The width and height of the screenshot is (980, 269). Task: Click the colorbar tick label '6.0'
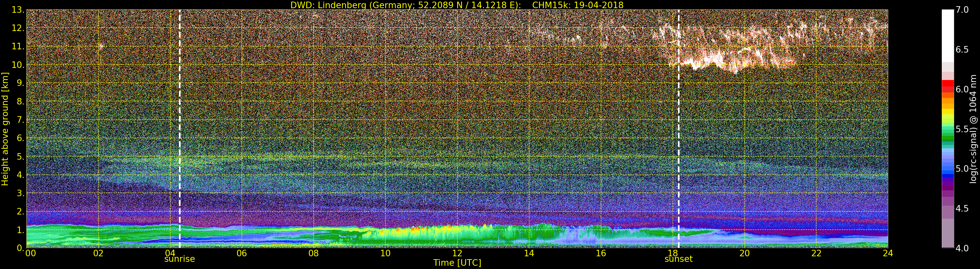pyautogui.click(x=962, y=89)
